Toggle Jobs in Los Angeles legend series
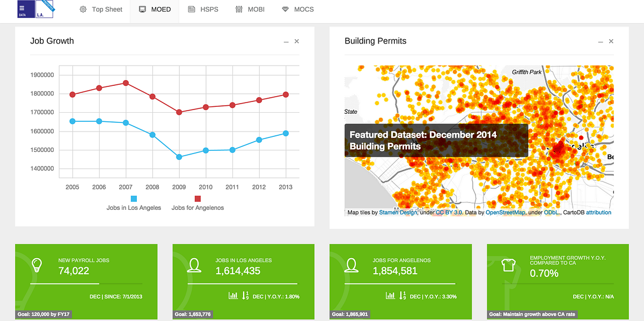Viewport: 644px width, 321px height. (x=134, y=203)
